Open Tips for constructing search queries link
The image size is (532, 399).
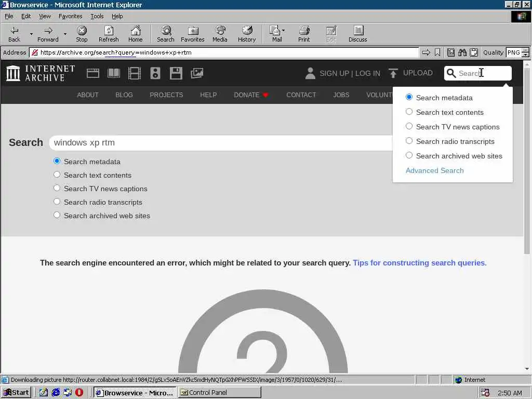click(x=419, y=262)
